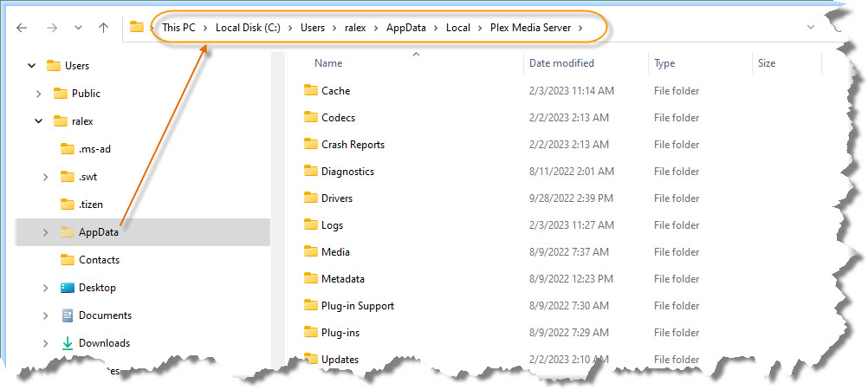Select the Codecs folder name
Screen dimensions: 868x390
click(x=338, y=118)
